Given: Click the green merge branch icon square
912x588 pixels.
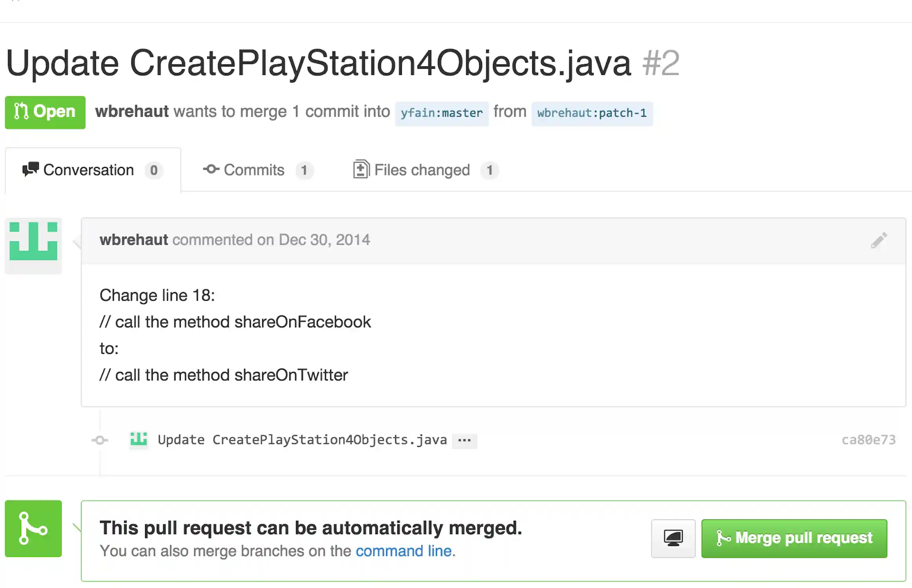Looking at the screenshot, I should (33, 529).
